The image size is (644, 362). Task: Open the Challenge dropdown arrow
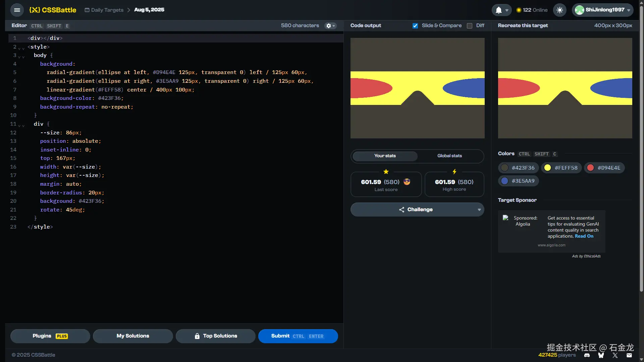tap(479, 210)
